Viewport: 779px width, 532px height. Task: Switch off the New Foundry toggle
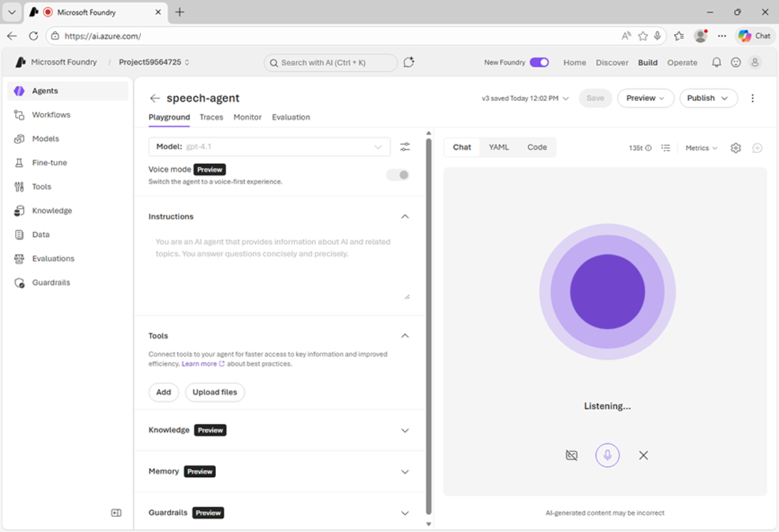coord(539,62)
